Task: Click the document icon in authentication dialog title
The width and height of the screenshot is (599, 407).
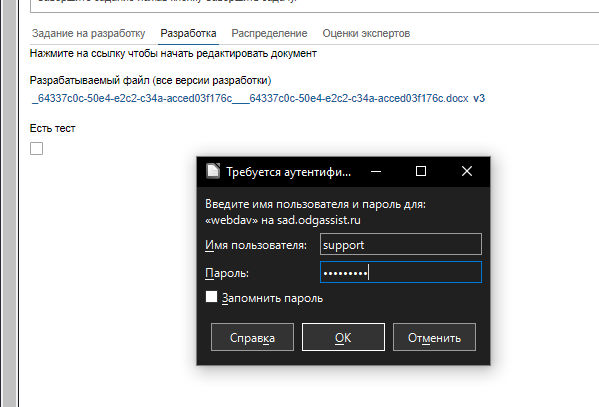Action: [x=213, y=171]
